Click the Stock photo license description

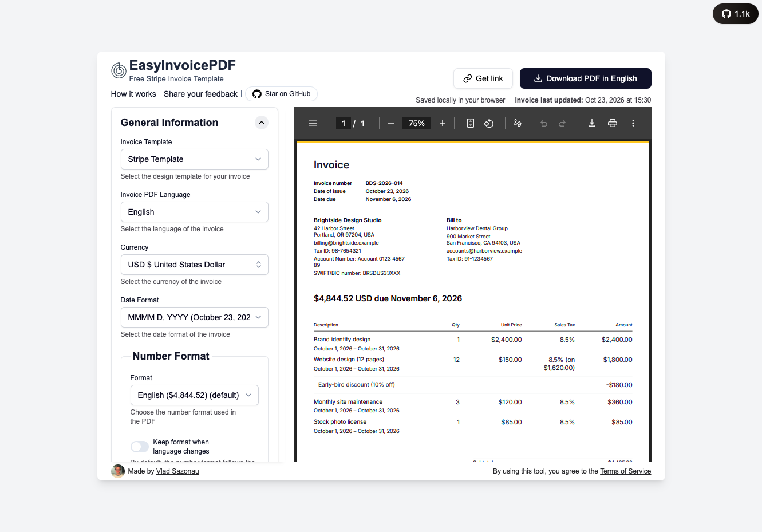(x=340, y=422)
